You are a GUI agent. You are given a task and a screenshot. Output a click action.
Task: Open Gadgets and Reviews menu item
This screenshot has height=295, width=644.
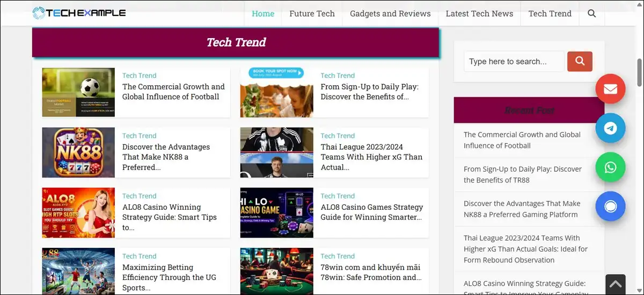[x=390, y=13]
